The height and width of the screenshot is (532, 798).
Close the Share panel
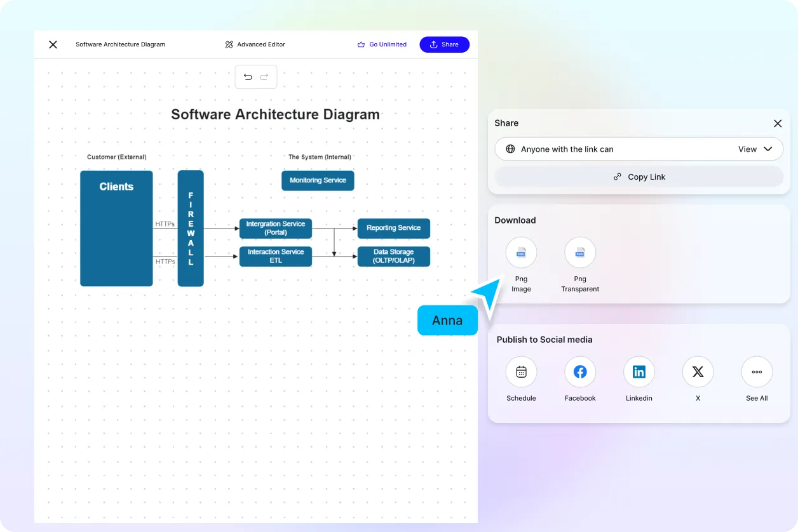point(778,123)
